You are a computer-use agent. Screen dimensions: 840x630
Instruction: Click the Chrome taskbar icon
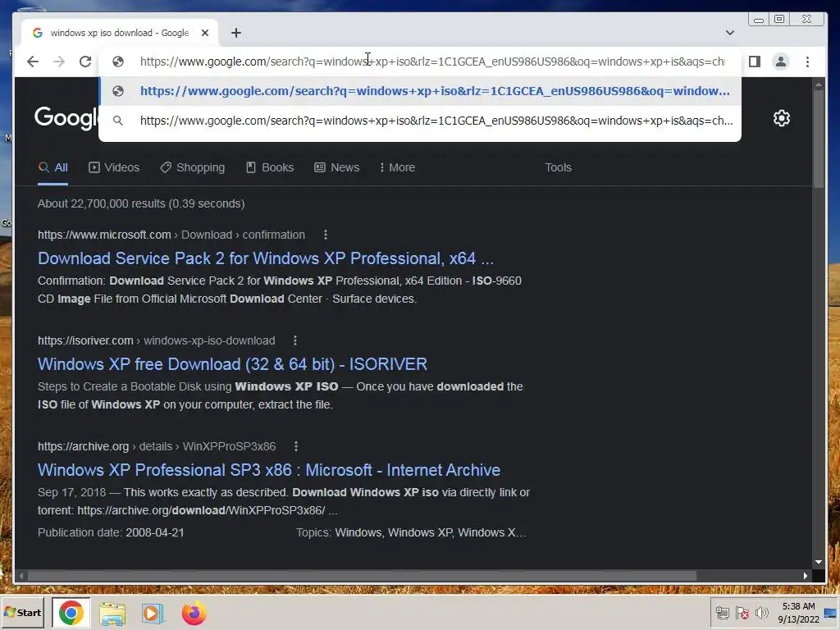pos(71,613)
